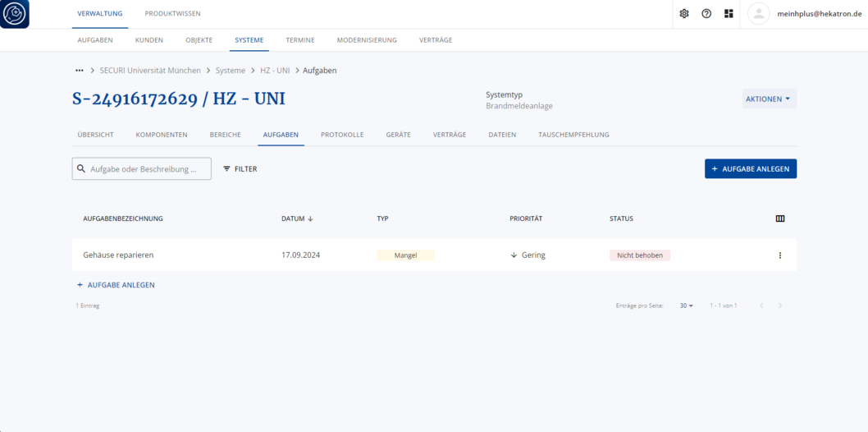Go to the next page arrow

tap(780, 306)
